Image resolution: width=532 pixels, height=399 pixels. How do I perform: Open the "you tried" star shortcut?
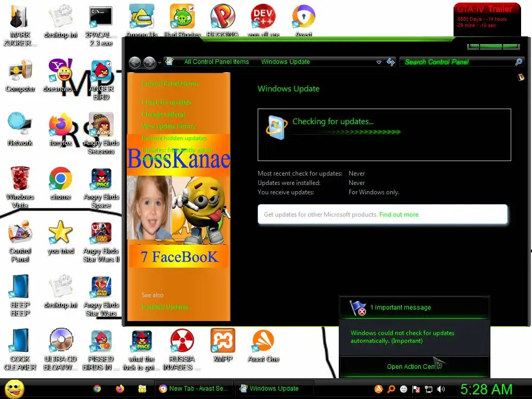pos(60,237)
